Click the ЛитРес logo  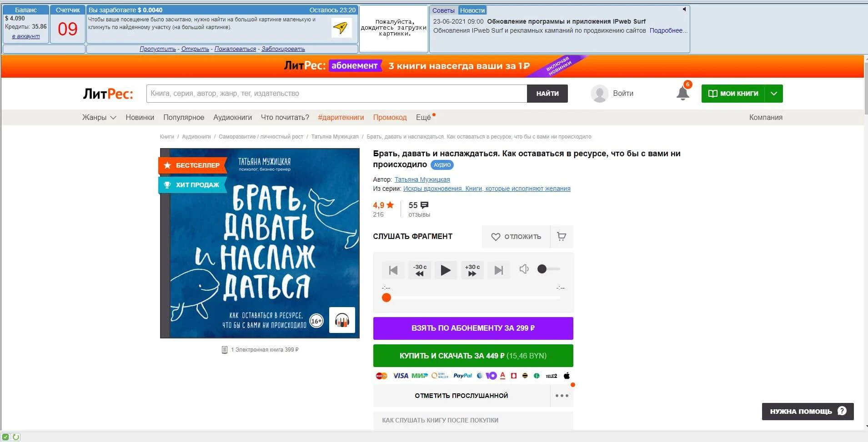(108, 94)
